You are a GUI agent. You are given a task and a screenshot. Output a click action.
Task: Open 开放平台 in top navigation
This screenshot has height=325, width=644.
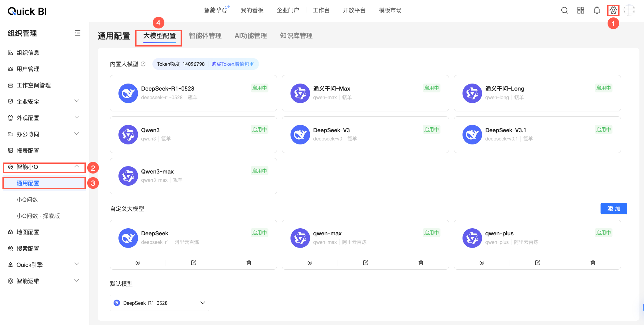pos(354,10)
